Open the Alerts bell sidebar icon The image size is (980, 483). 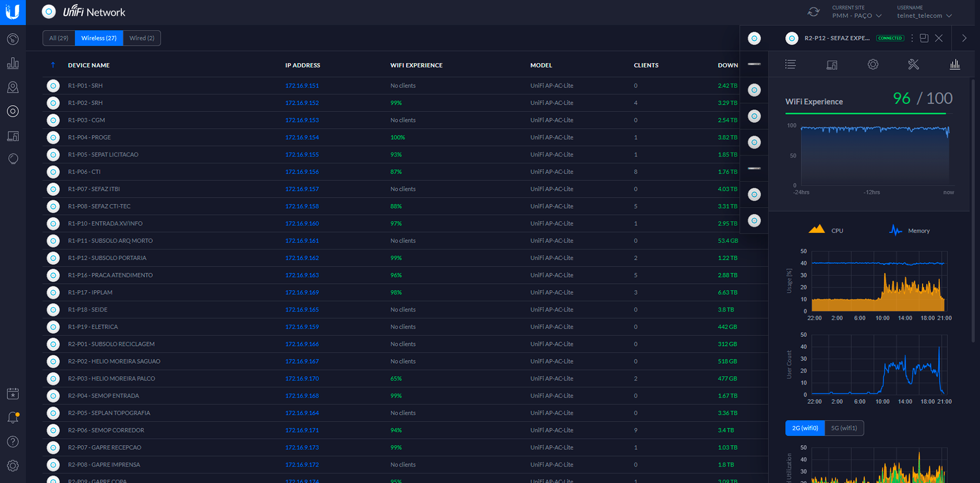[13, 418]
